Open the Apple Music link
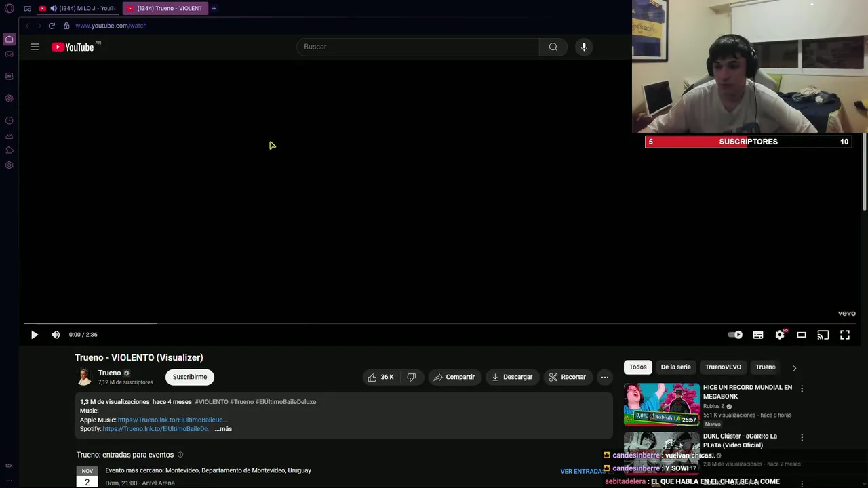The width and height of the screenshot is (868, 488). click(172, 420)
